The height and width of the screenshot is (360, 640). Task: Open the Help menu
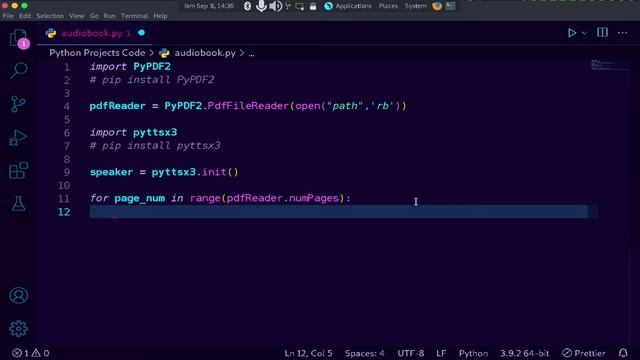click(x=160, y=16)
